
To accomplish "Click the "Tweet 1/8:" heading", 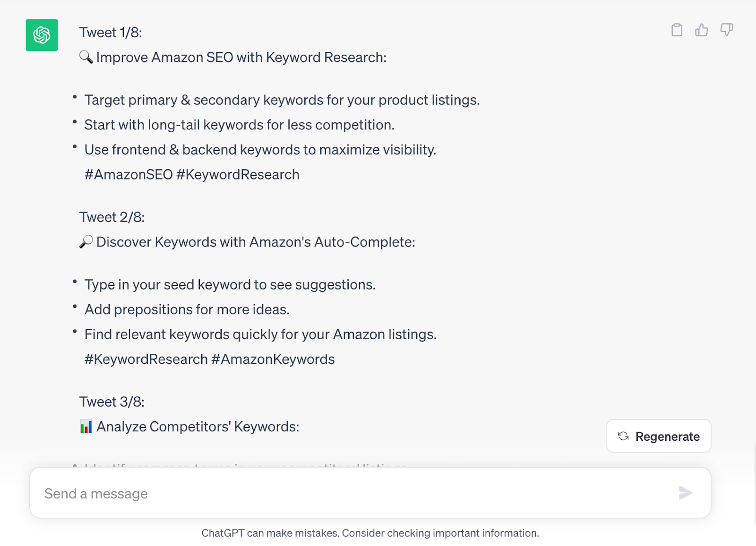I will [x=111, y=33].
